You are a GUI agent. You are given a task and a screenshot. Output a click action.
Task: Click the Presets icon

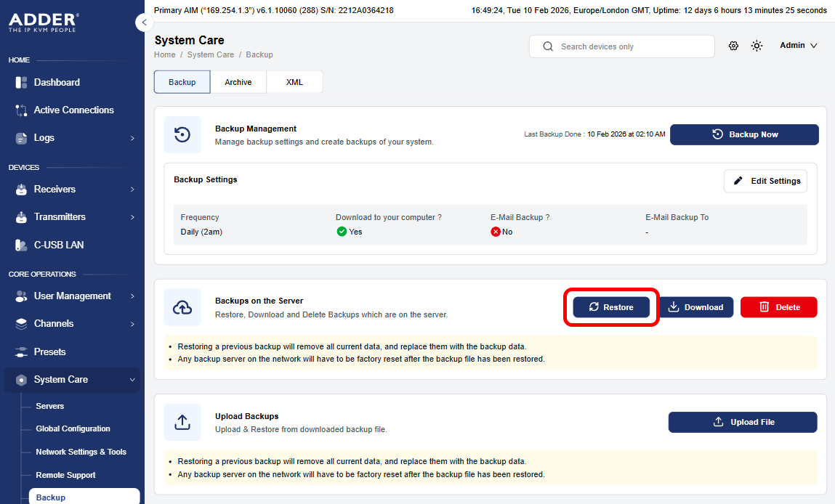21,351
